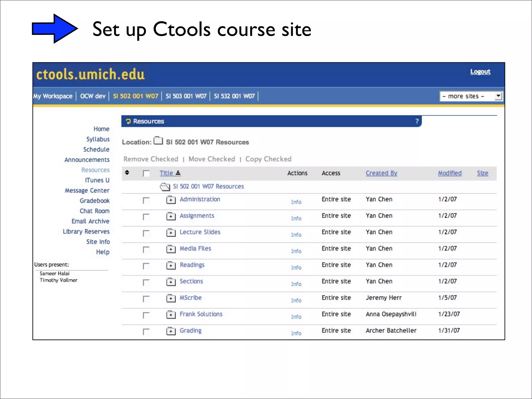Switch to SI 503 001 W07 tab
532x399 pixels.
click(x=186, y=96)
